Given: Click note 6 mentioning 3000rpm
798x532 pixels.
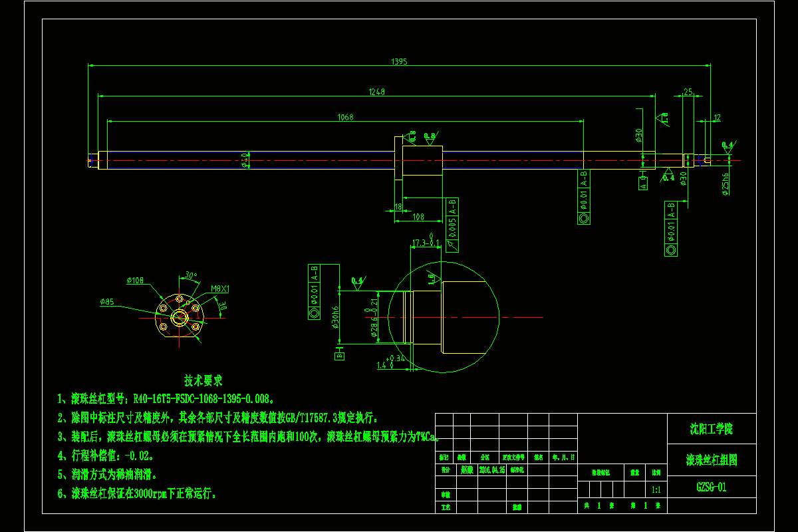Looking at the screenshot, I should coord(138,493).
